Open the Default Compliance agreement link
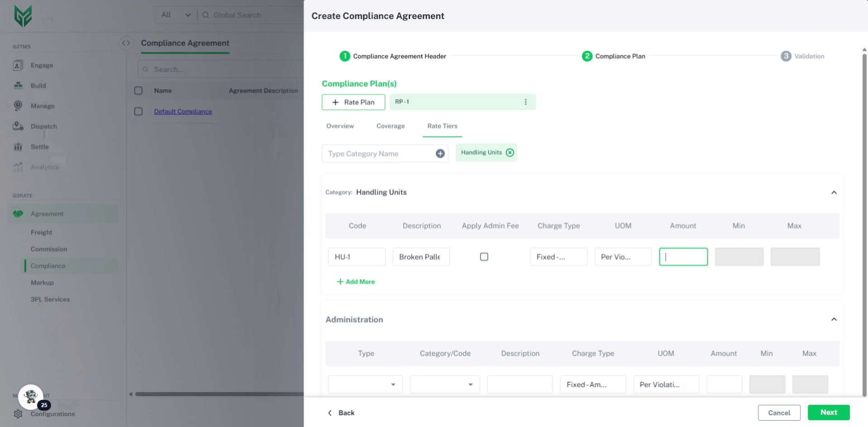This screenshot has height=427, width=868. (183, 111)
